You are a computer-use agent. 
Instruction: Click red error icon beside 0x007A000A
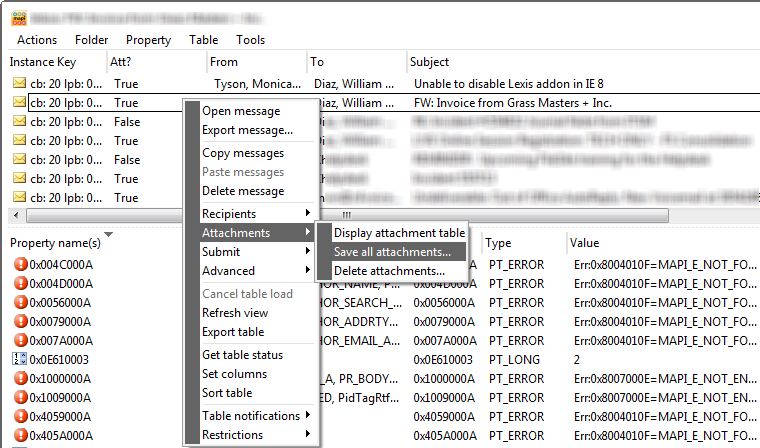pyautogui.click(x=20, y=340)
